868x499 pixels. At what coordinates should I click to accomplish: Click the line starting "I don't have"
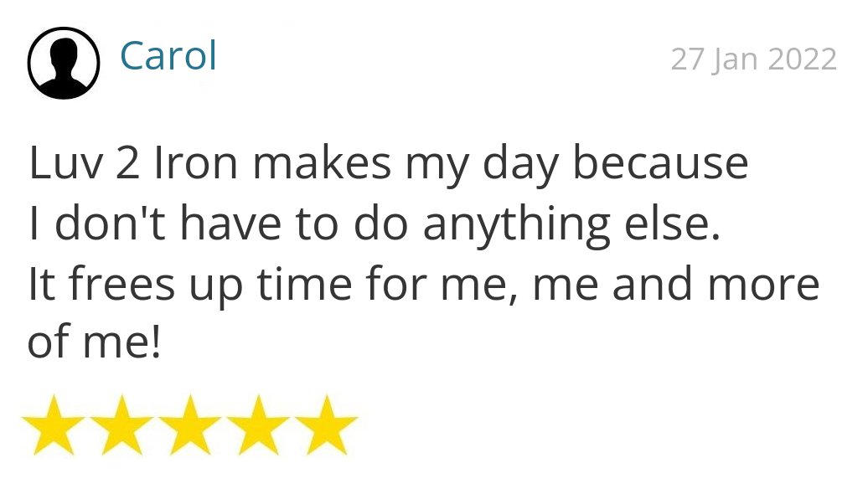(375, 226)
